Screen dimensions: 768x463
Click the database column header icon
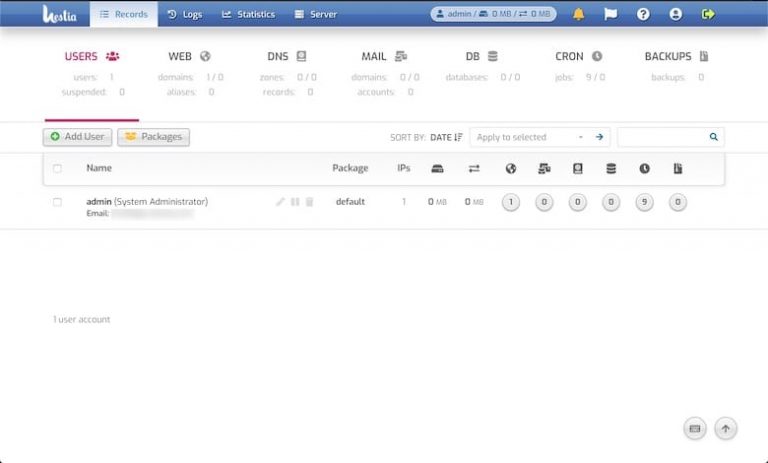(611, 169)
